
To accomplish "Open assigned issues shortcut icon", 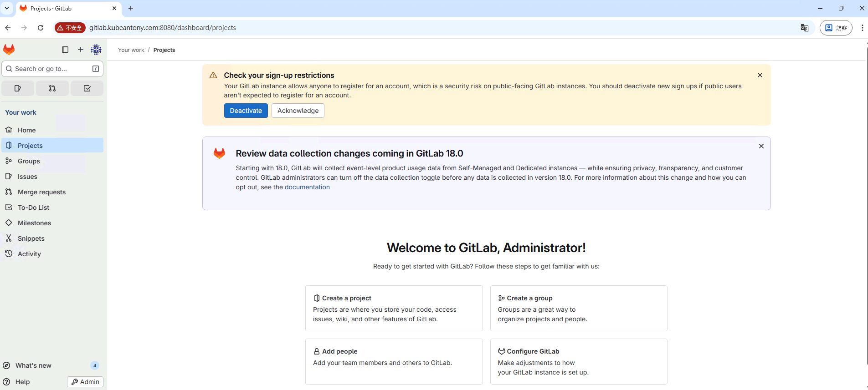I will tap(18, 88).
